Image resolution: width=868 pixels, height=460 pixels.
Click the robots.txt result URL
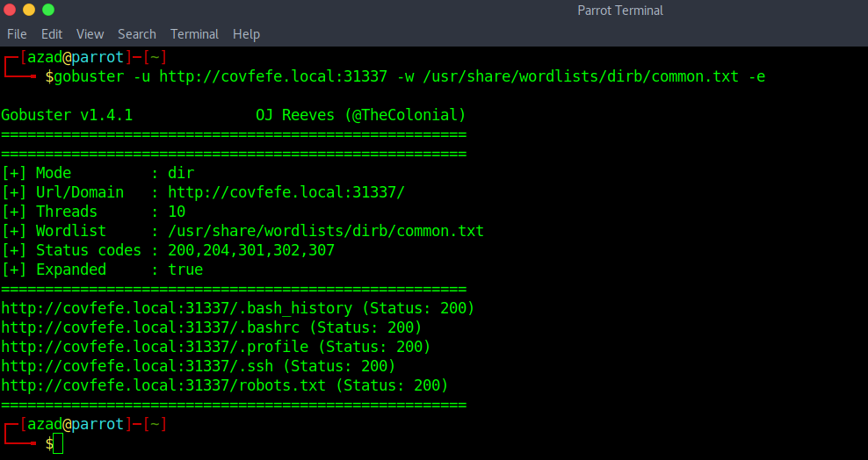[164, 385]
